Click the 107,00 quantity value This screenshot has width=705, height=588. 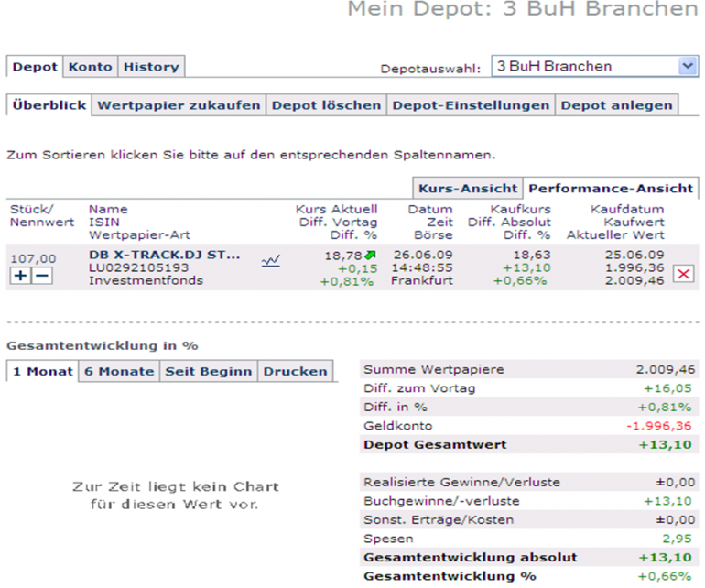click(x=33, y=258)
